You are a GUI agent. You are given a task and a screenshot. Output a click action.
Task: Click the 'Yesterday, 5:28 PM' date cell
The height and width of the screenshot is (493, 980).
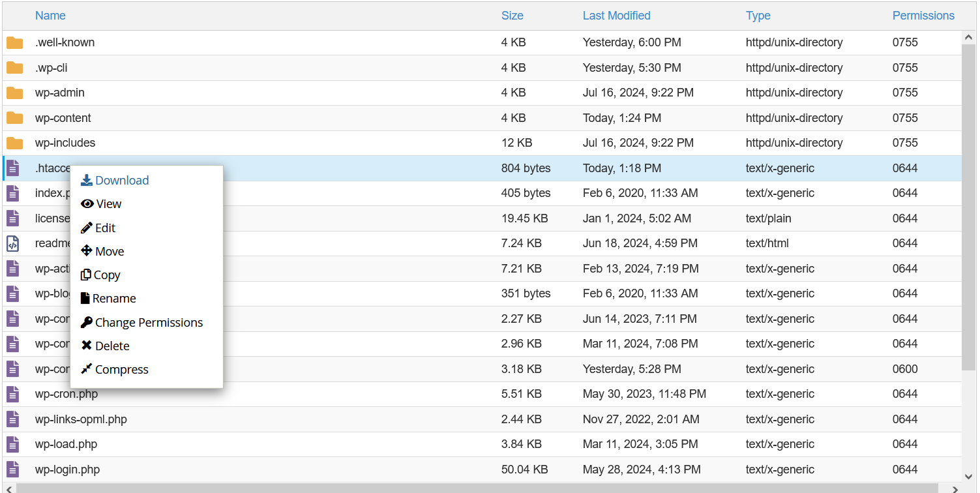click(x=632, y=369)
